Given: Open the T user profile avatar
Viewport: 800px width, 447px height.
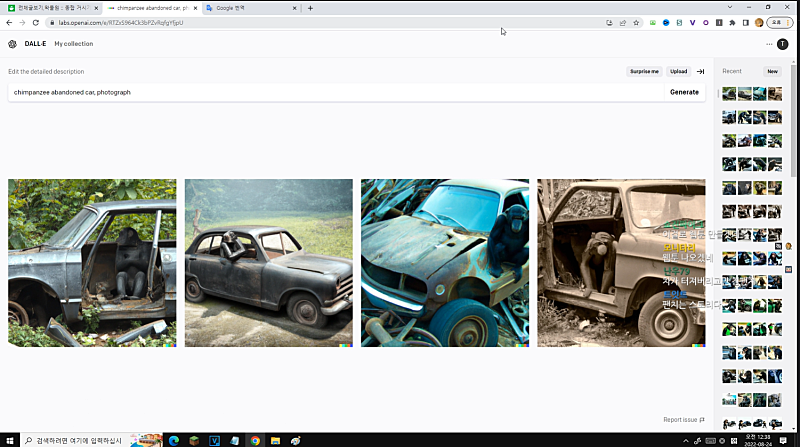Looking at the screenshot, I should pyautogui.click(x=783, y=44).
